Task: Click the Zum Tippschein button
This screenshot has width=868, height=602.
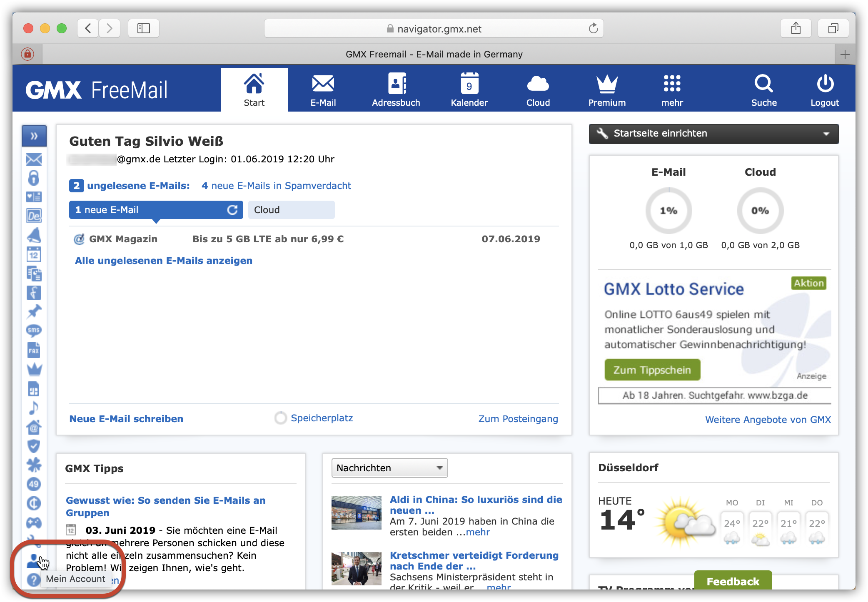Action: [652, 370]
